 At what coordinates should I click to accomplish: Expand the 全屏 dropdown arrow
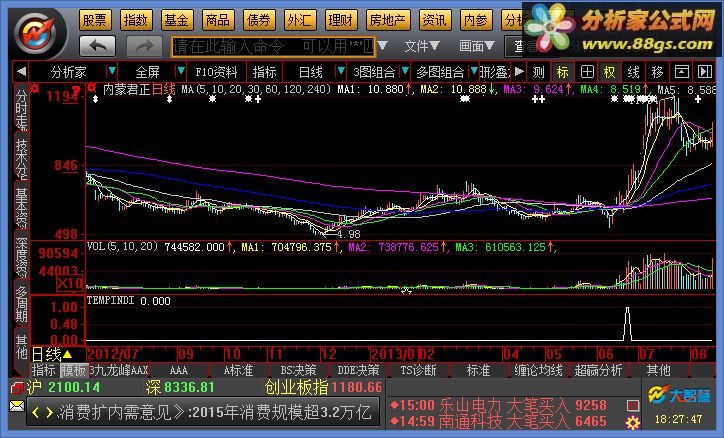(181, 71)
